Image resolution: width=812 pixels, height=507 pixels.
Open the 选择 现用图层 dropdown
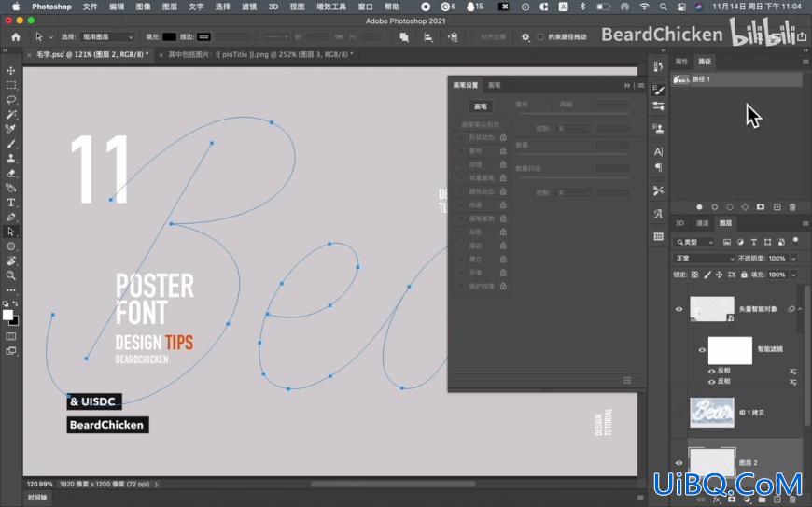107,37
